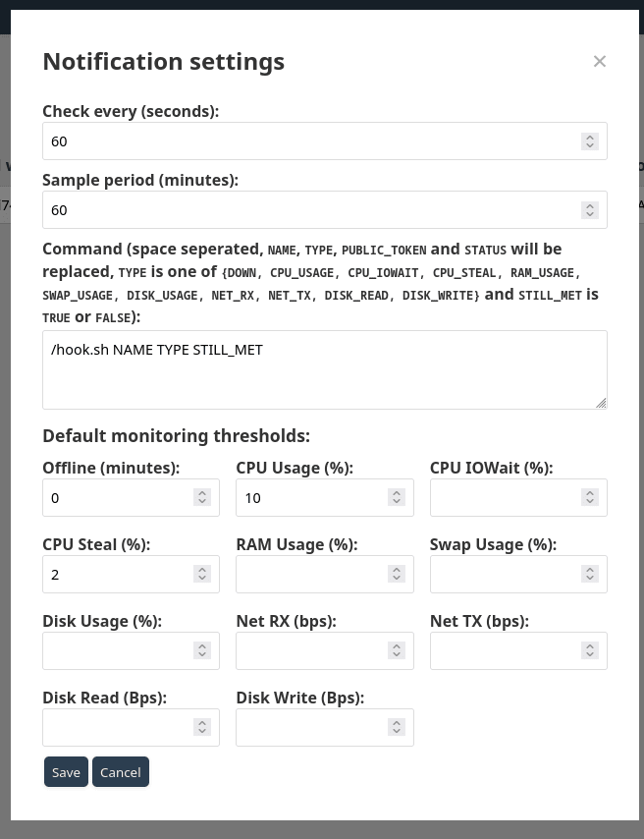Cancel the notification settings changes
This screenshot has height=839, width=644.
click(x=121, y=771)
